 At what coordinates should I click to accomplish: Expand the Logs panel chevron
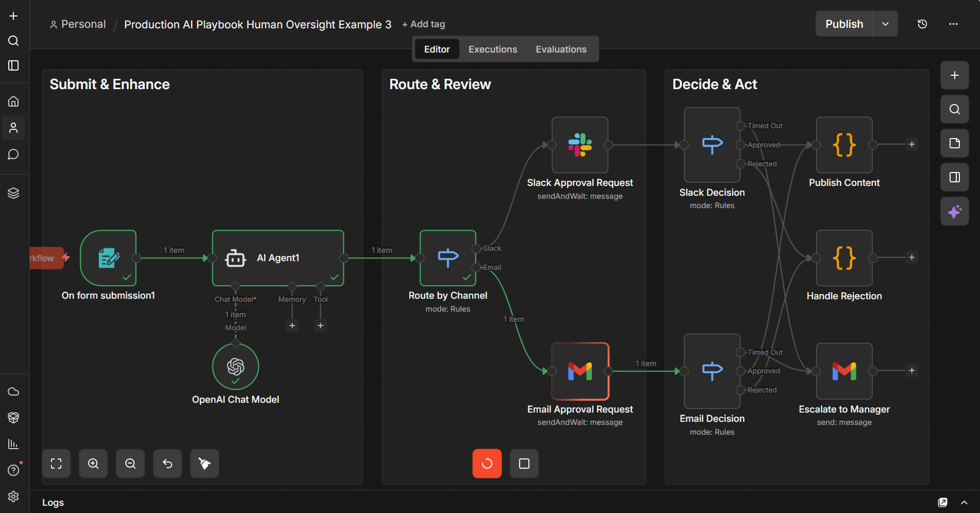964,502
